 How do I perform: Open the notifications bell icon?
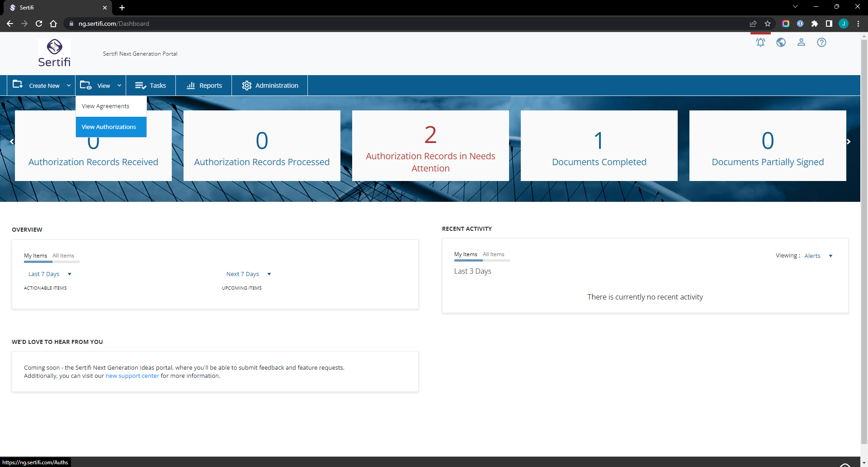click(760, 43)
